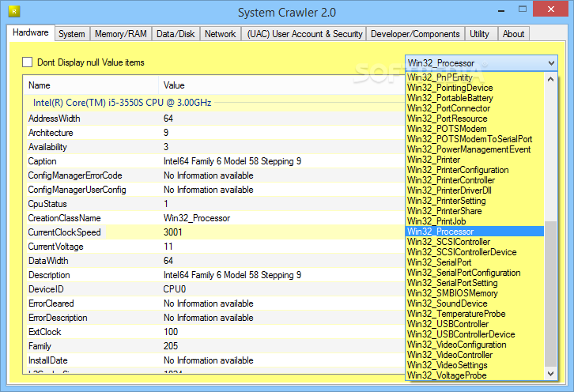
Task: Click scroll down arrow of dropdown list
Action: point(550,373)
